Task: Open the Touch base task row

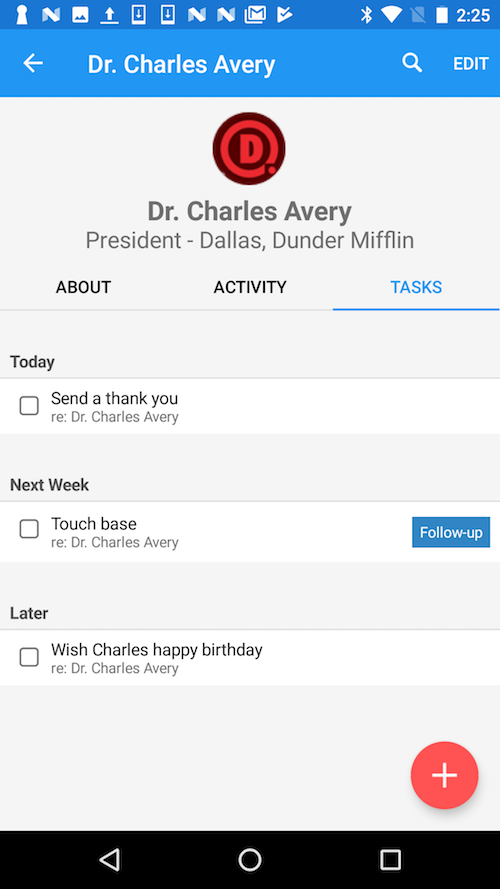Action: (250, 532)
